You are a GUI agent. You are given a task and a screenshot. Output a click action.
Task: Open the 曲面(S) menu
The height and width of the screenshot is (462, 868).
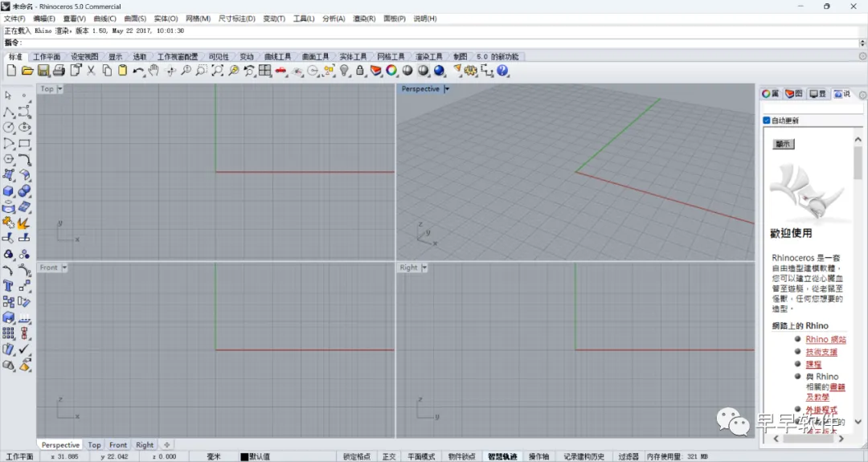(x=135, y=18)
